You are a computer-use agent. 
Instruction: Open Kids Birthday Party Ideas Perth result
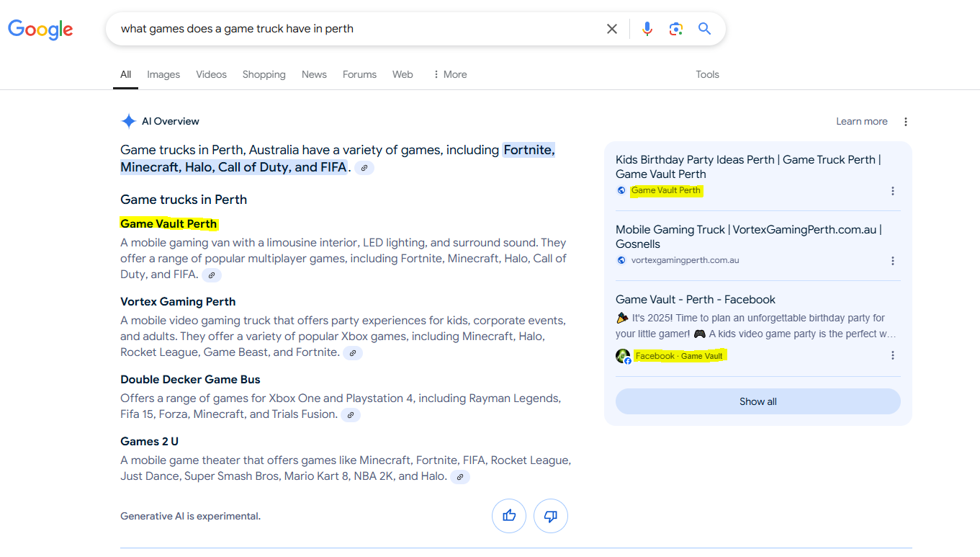[748, 166]
